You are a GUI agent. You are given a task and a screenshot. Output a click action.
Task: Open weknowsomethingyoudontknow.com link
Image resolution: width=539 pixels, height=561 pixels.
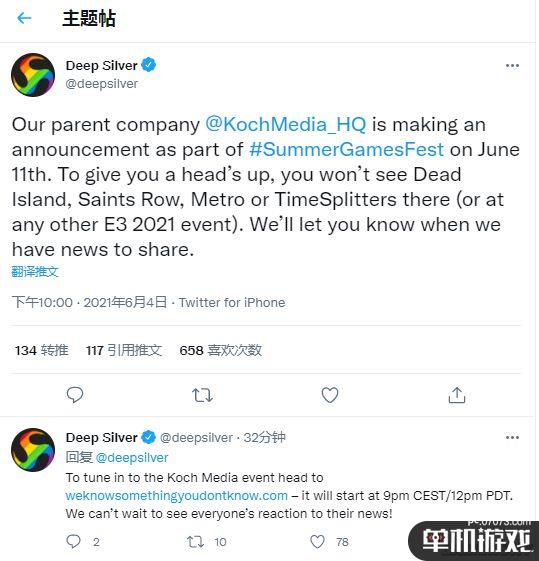point(177,496)
